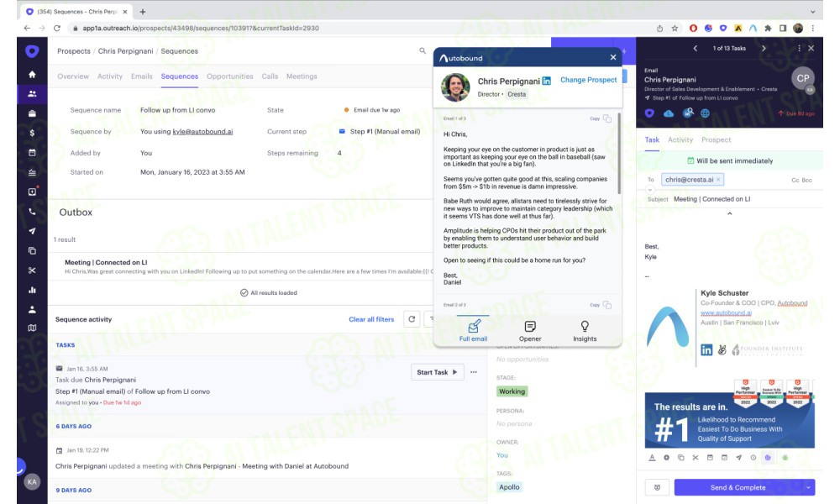Click the Send & Complete button
Viewport: 840px width, 504px height.
[738, 487]
